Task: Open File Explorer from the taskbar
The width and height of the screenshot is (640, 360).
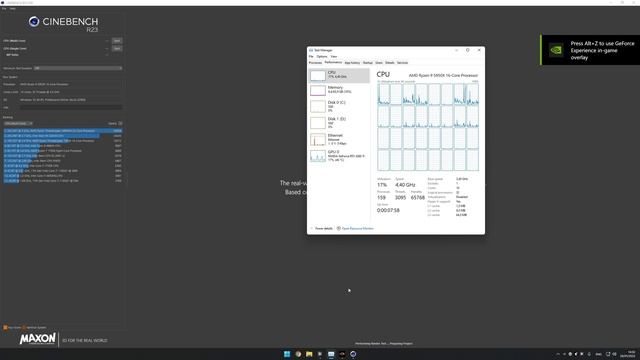Action: [309, 354]
